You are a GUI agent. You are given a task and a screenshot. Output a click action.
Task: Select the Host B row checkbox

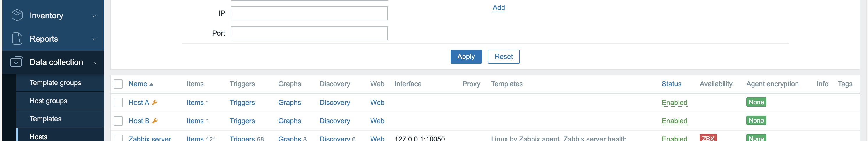point(118,120)
